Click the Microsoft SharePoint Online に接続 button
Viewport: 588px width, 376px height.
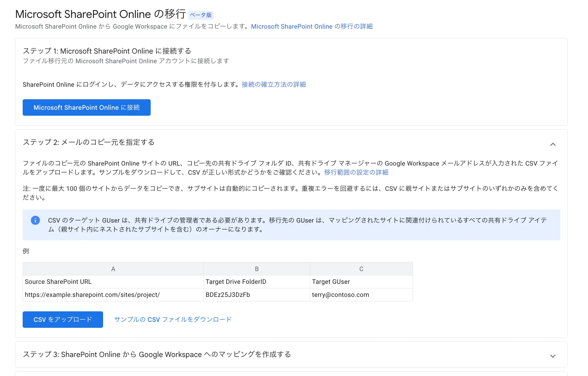coord(87,107)
